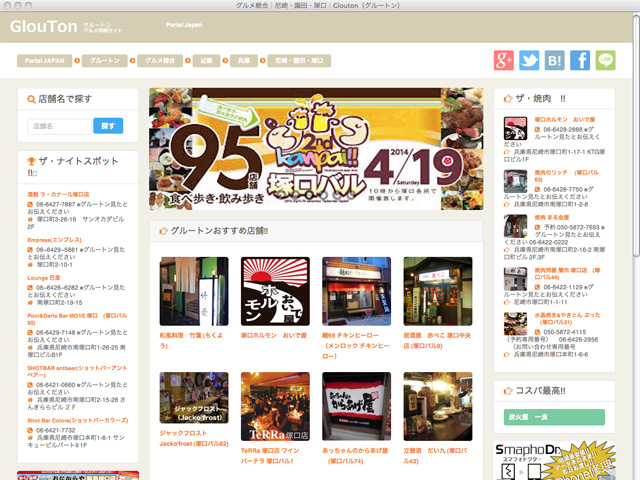The width and height of the screenshot is (640, 480).
Task: Click the page vertical scrollbar
Action: [636, 135]
